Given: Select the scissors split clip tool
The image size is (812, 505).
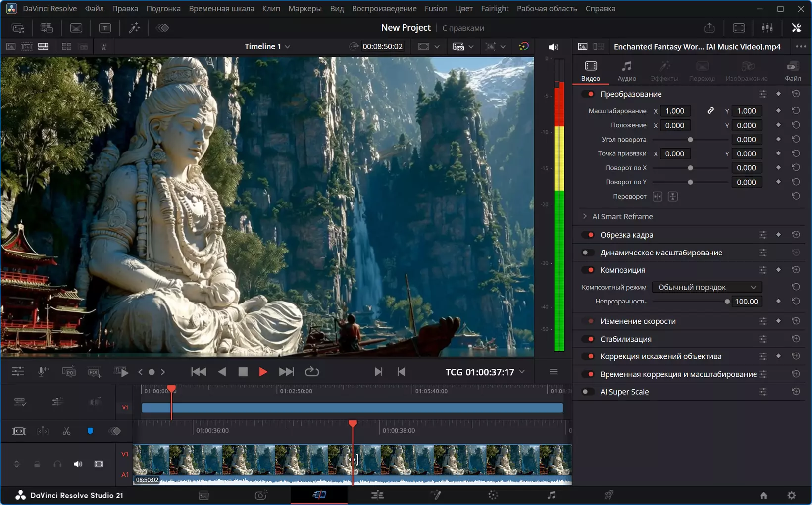Looking at the screenshot, I should tap(66, 431).
